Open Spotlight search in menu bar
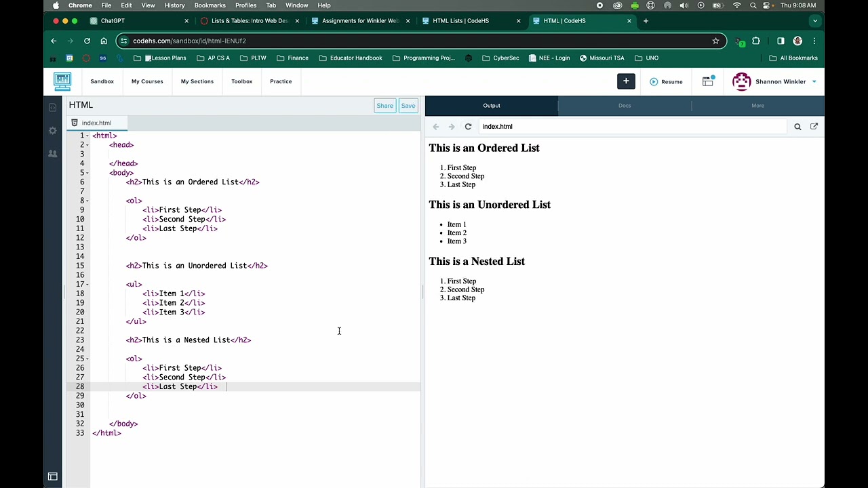Screen dimensions: 868x488 click(x=753, y=5)
